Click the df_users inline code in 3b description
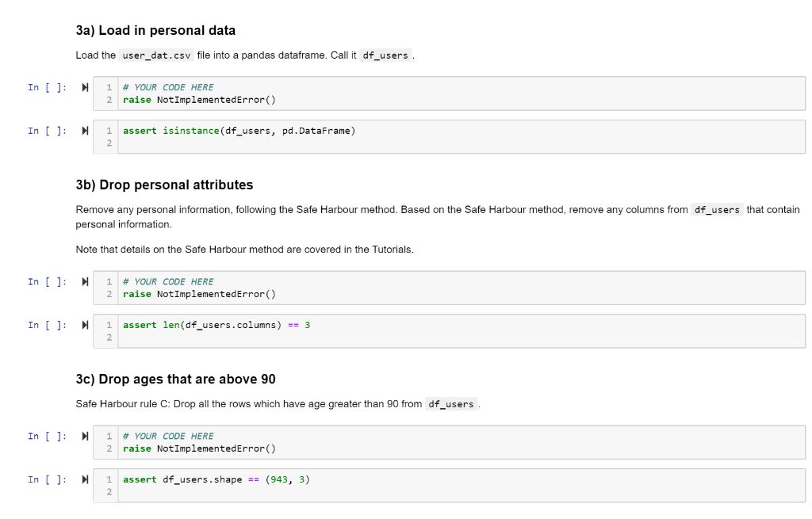 coord(718,209)
